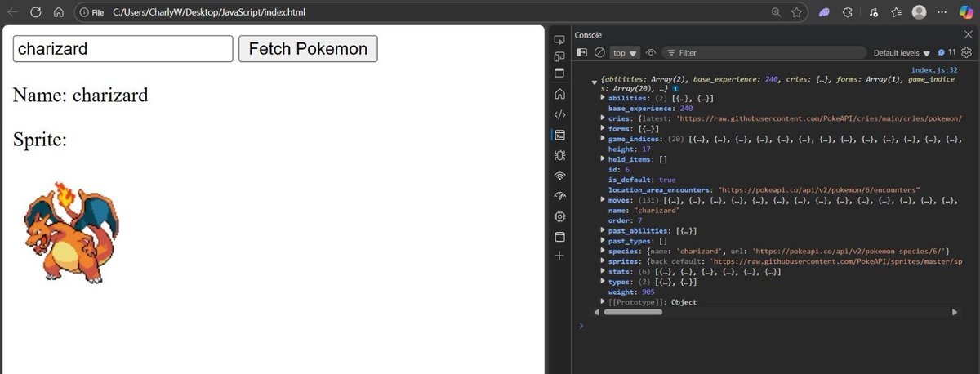Open the DevTools Network wifi icon
The width and height of the screenshot is (980, 374).
tap(560, 176)
